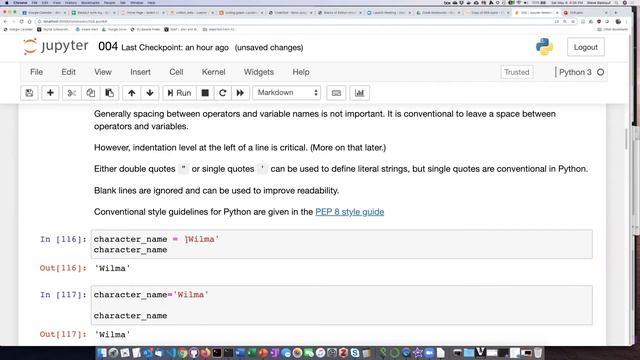This screenshot has width=640, height=360.
Task: Open the Jupyter View menu
Action: [103, 72]
